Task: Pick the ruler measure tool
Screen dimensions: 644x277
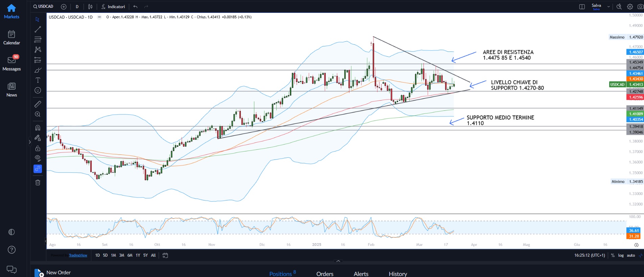Action: [38, 104]
